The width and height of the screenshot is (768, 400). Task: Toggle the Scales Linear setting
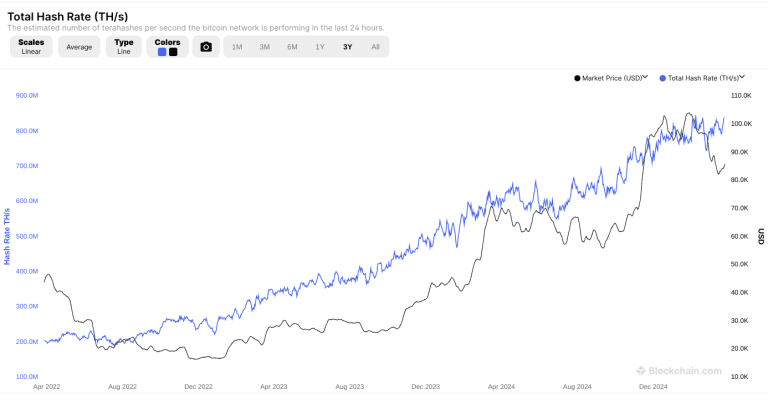(30, 47)
